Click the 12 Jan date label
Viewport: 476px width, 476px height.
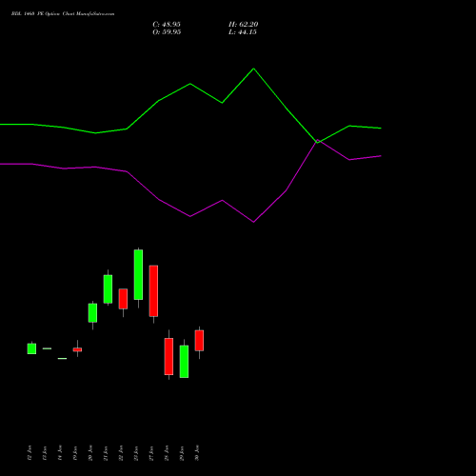point(30,453)
